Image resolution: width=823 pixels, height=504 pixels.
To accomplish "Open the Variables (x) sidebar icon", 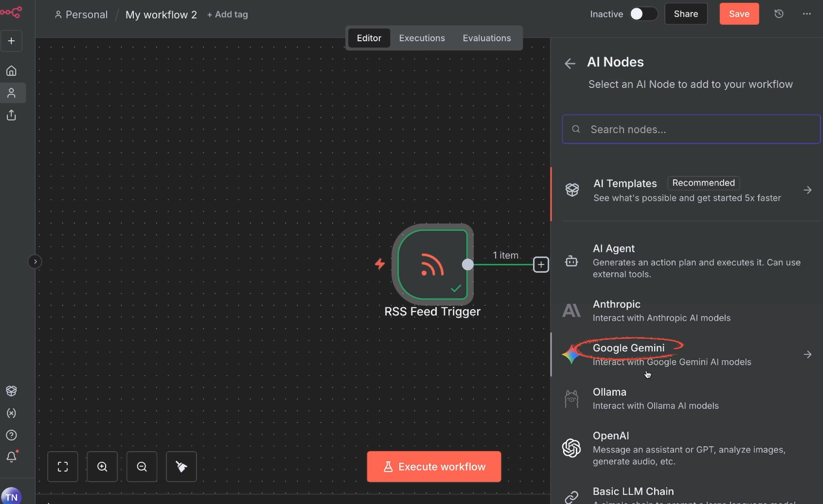I will click(11, 413).
